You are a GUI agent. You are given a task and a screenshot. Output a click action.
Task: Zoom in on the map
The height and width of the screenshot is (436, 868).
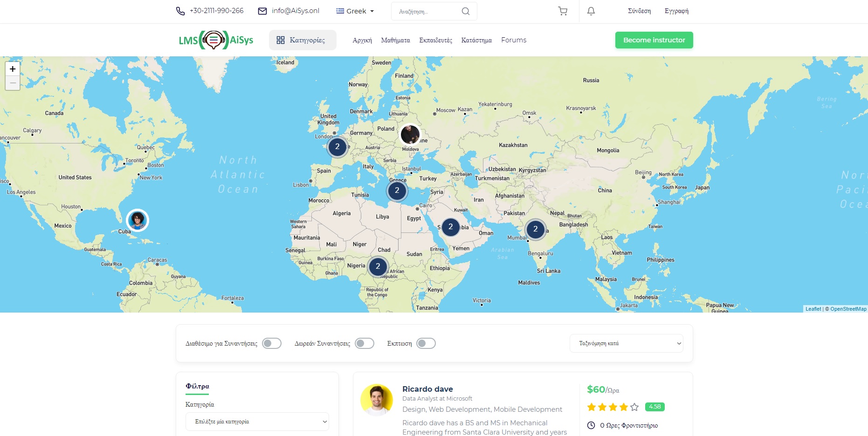point(13,69)
